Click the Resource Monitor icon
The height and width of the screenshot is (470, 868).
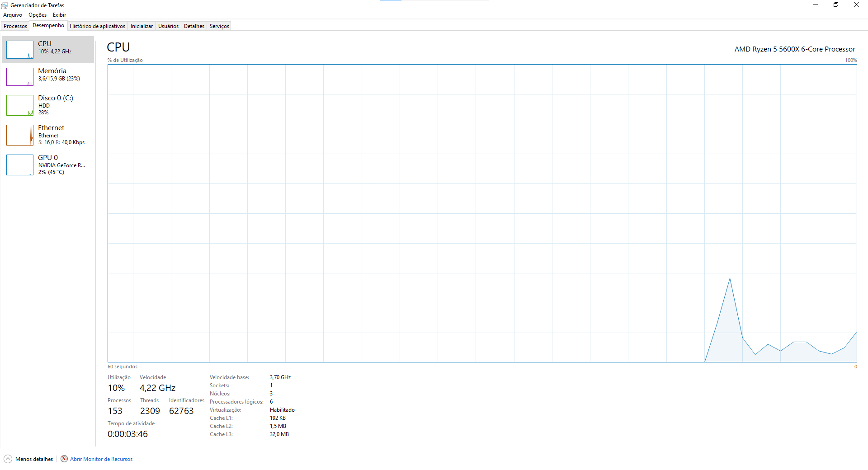click(64, 459)
